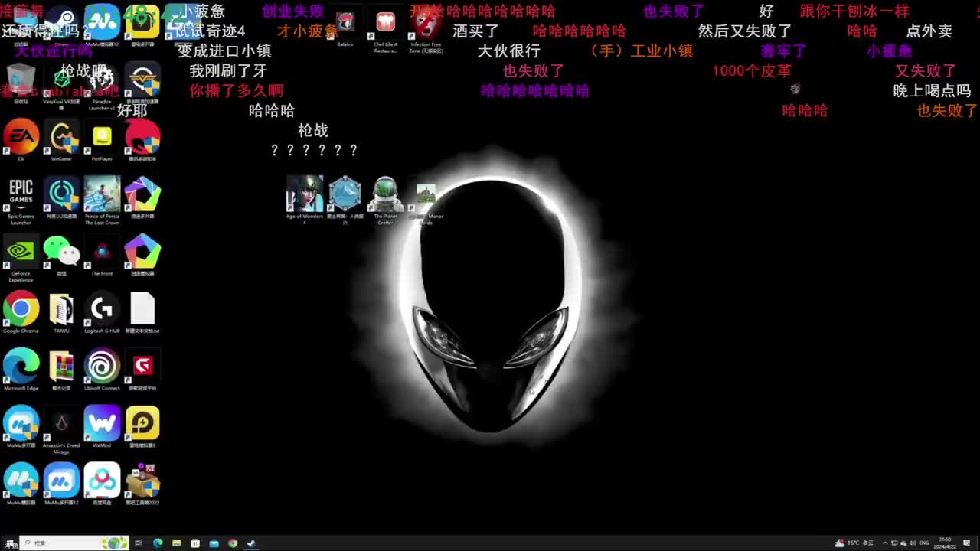This screenshot has height=551, width=980.
Task: Open the notification center icon
Action: pos(967,543)
